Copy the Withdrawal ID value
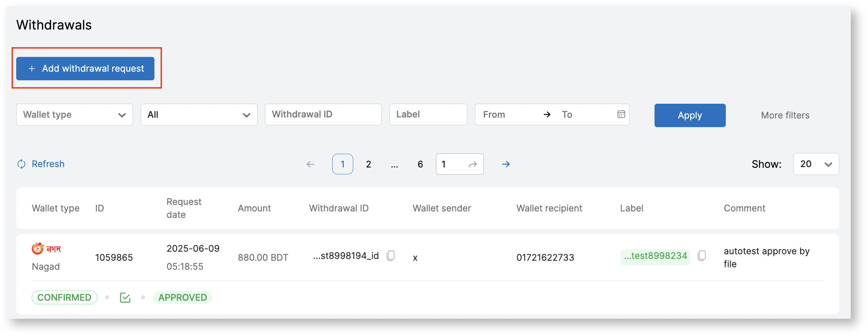 point(391,256)
